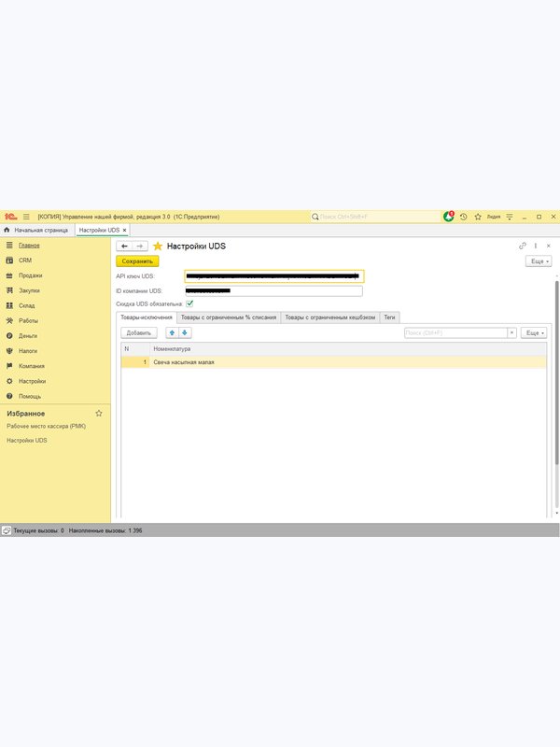
Task: Move row up with blue arrow
Action: coord(173,333)
